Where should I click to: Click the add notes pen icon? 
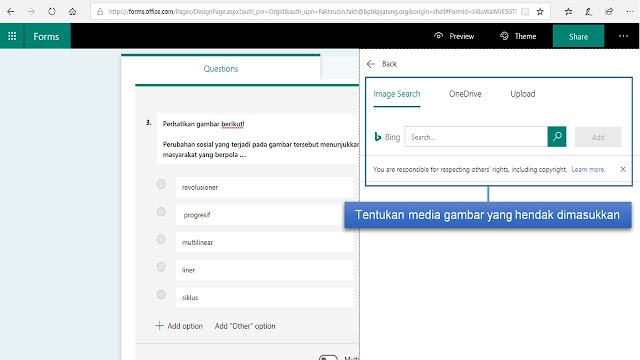click(589, 12)
